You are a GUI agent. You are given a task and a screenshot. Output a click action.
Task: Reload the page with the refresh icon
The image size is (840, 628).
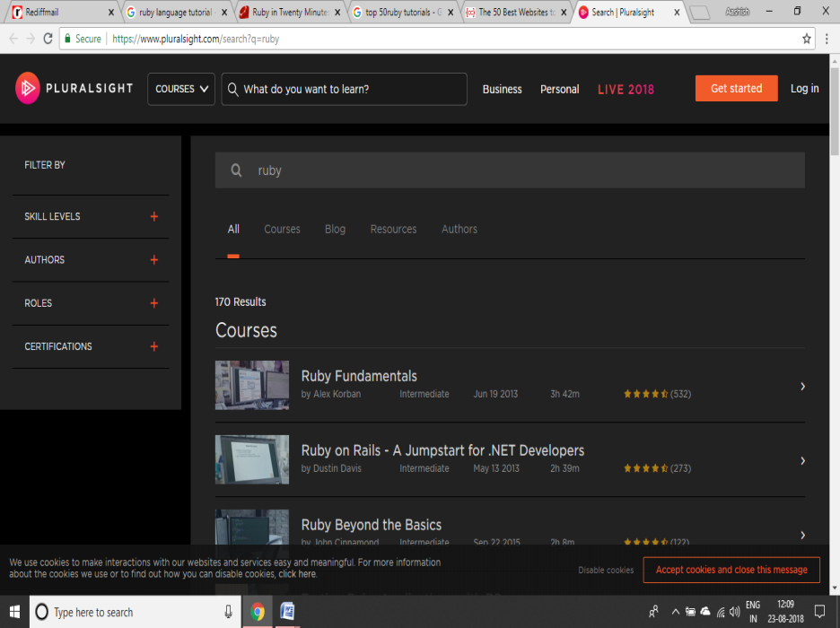(x=48, y=39)
